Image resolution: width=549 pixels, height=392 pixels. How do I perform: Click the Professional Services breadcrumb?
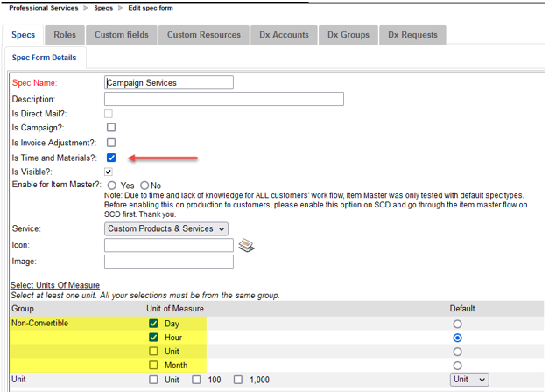click(x=44, y=8)
